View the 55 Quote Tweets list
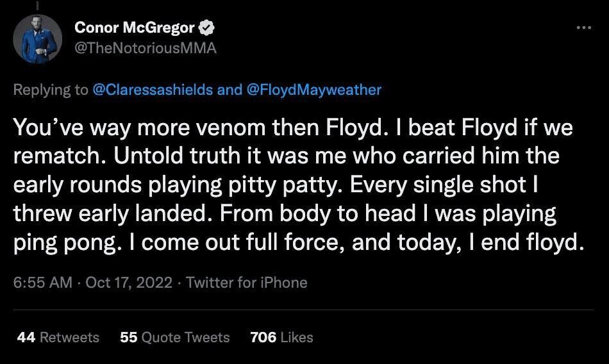Viewport: 609px width, 364px height. pyautogui.click(x=174, y=337)
